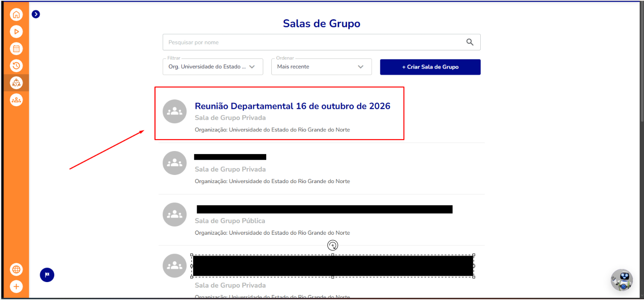Click the plus icon at sidebar bottom
The width and height of the screenshot is (644, 300).
tap(16, 286)
